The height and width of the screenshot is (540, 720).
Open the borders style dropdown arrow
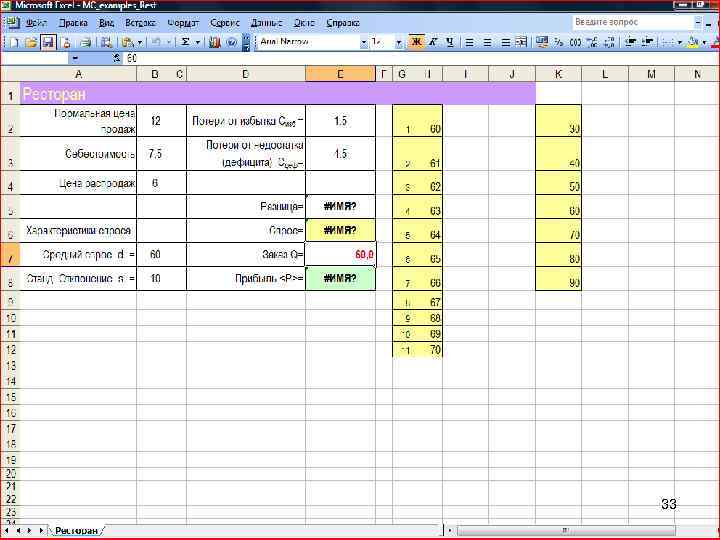pyautogui.click(x=680, y=42)
